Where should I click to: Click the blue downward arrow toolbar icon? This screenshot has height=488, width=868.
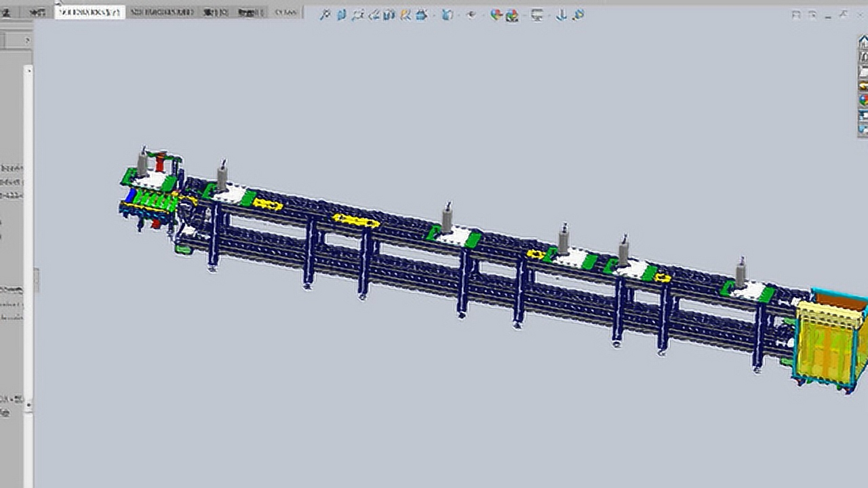point(561,14)
